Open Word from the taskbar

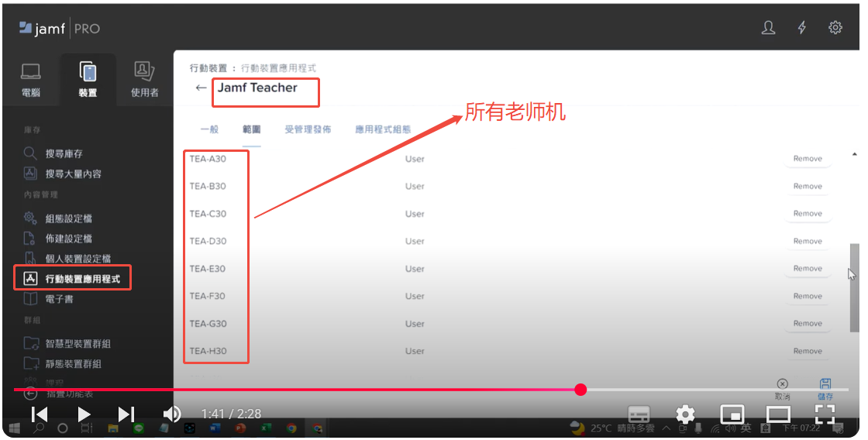tap(215, 428)
